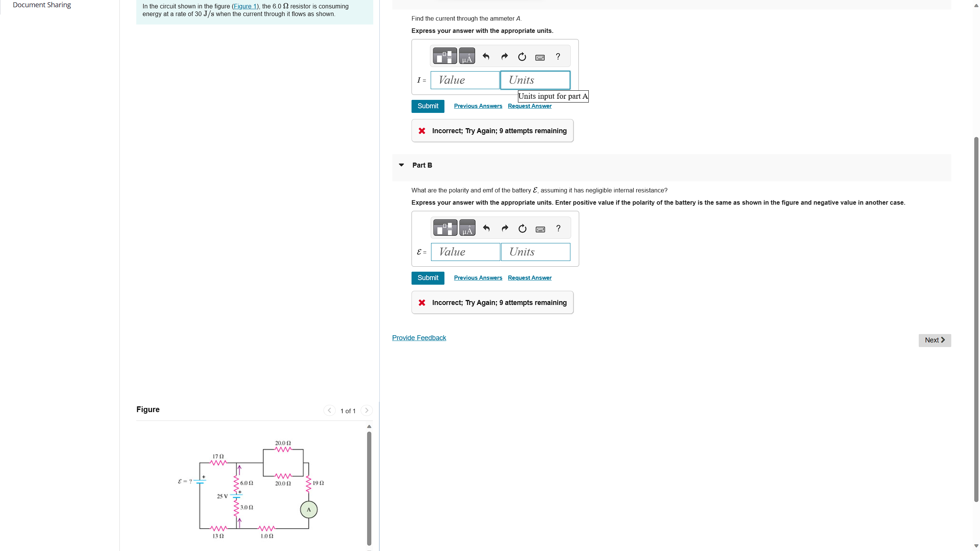Image resolution: width=980 pixels, height=551 pixels.
Task: Click the page vertical scrollbar thumb
Action: click(x=976, y=319)
